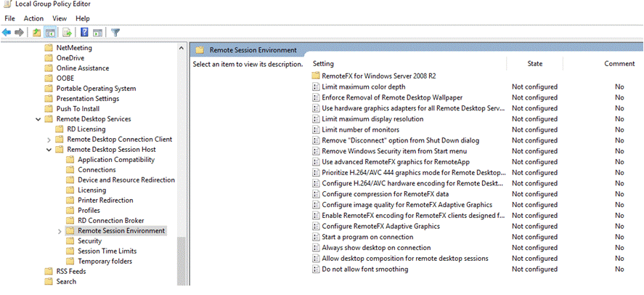Click the policy icon beside Enforce Removal of Remote Desktop Wallpaper

click(315, 97)
